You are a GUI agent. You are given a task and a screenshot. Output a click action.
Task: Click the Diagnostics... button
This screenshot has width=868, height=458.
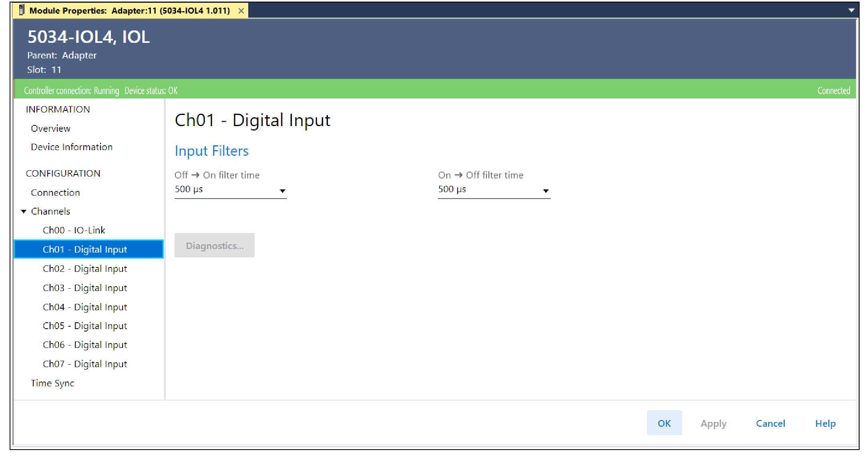tap(215, 245)
